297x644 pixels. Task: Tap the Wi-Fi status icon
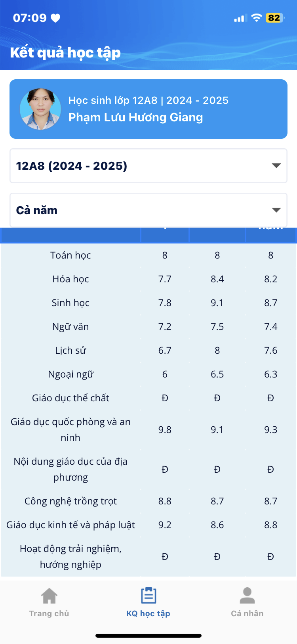257,18
